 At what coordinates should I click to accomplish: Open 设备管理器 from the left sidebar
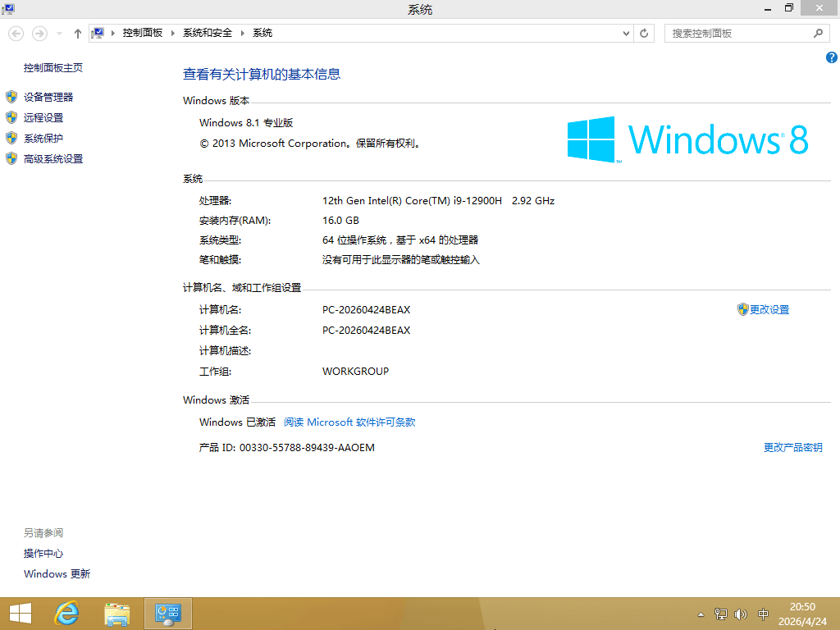tap(48, 97)
